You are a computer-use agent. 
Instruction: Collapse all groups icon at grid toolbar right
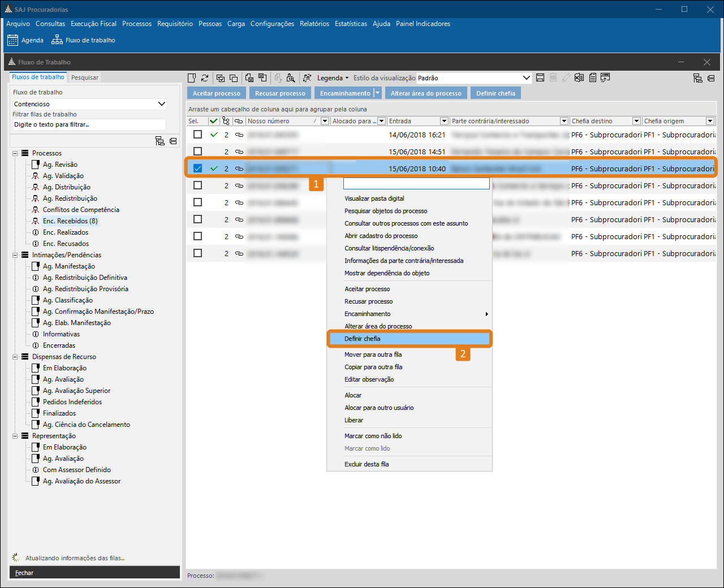click(711, 78)
